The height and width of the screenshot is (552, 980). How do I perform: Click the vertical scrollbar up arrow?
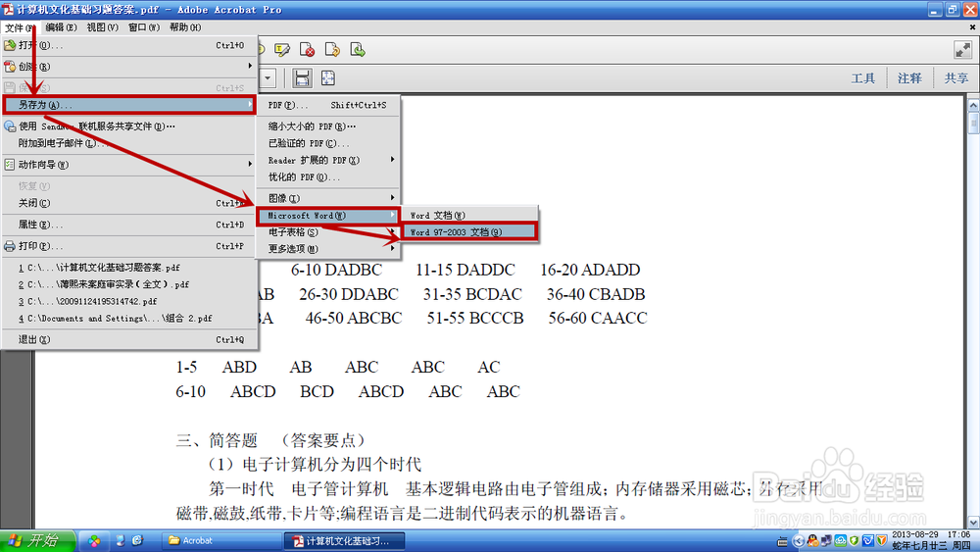973,104
